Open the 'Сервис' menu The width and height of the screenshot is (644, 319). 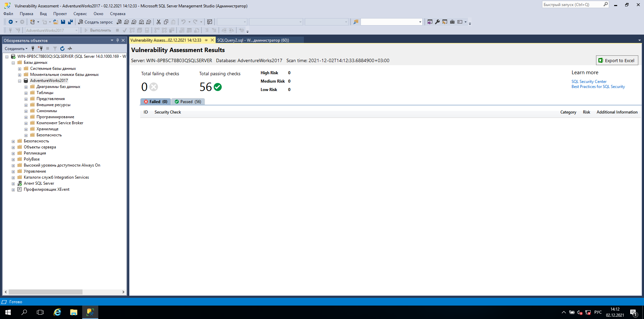[x=80, y=14]
